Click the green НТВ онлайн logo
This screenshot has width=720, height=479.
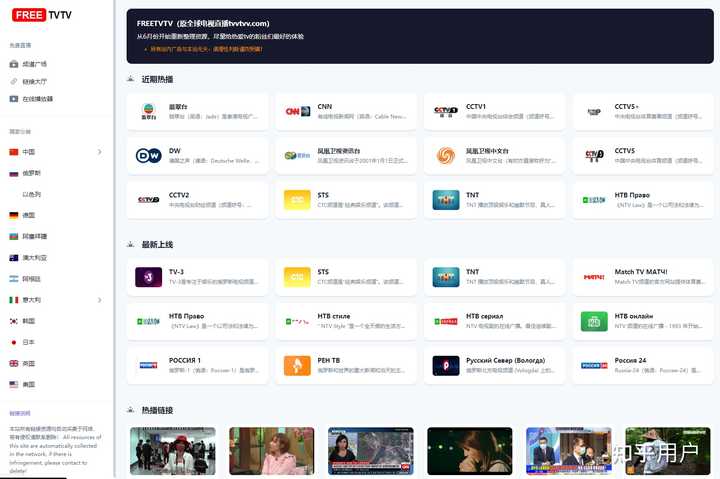[594, 321]
